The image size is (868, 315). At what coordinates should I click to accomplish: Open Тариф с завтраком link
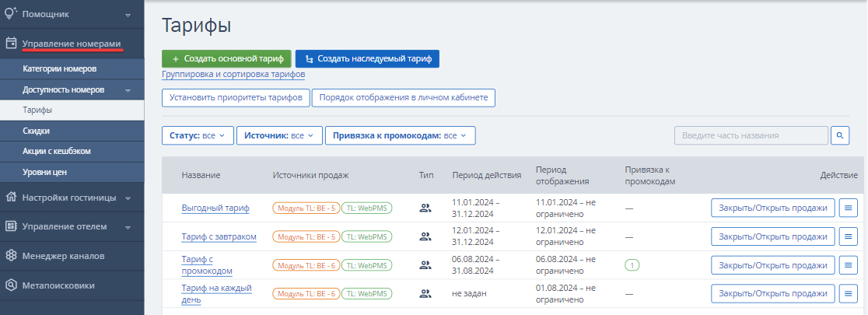click(x=219, y=237)
